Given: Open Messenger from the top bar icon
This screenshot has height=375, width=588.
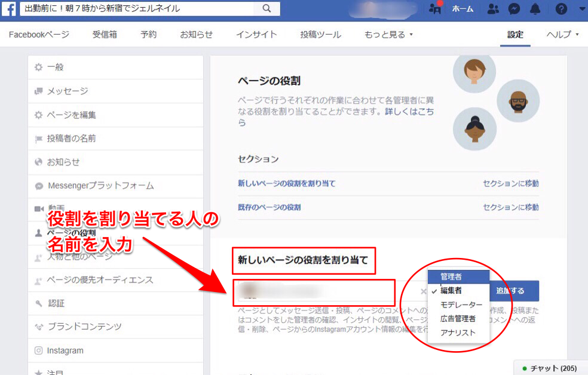Looking at the screenshot, I should 513,9.
